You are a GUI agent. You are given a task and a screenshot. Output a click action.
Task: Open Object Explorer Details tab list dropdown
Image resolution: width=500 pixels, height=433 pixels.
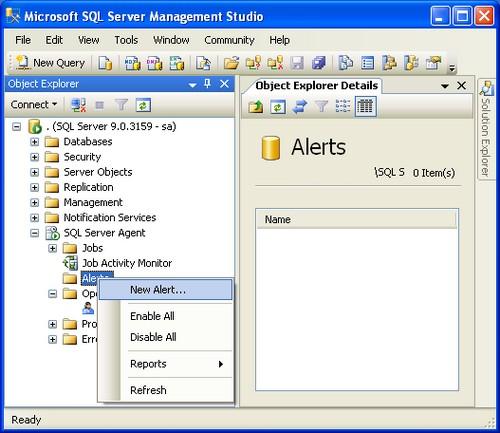[445, 86]
